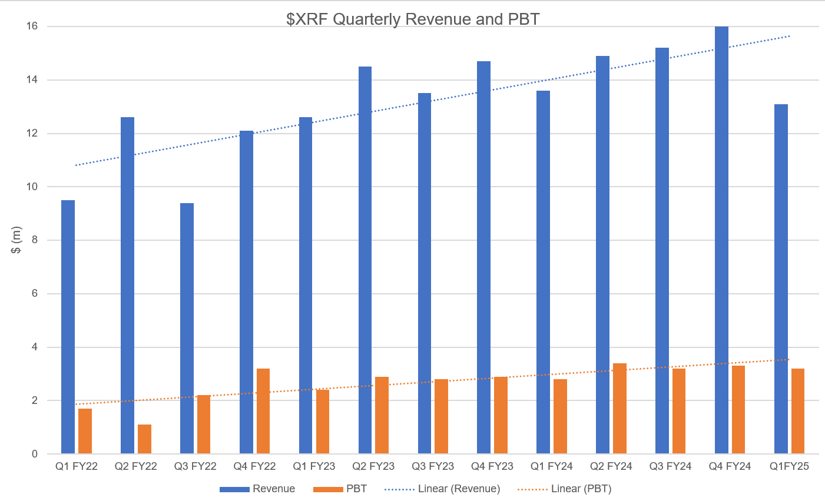
Task: Click the Q4 FY22 axis label
Action: tap(255, 466)
